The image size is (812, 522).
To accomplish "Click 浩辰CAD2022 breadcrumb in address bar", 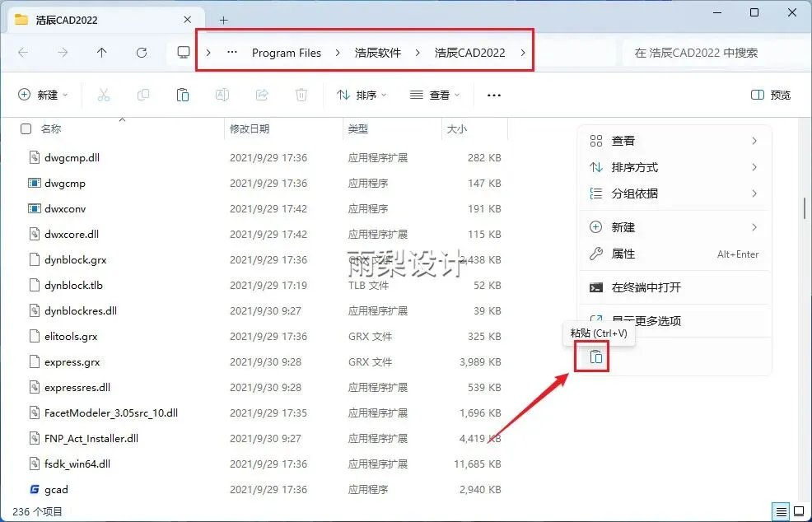I will 469,53.
